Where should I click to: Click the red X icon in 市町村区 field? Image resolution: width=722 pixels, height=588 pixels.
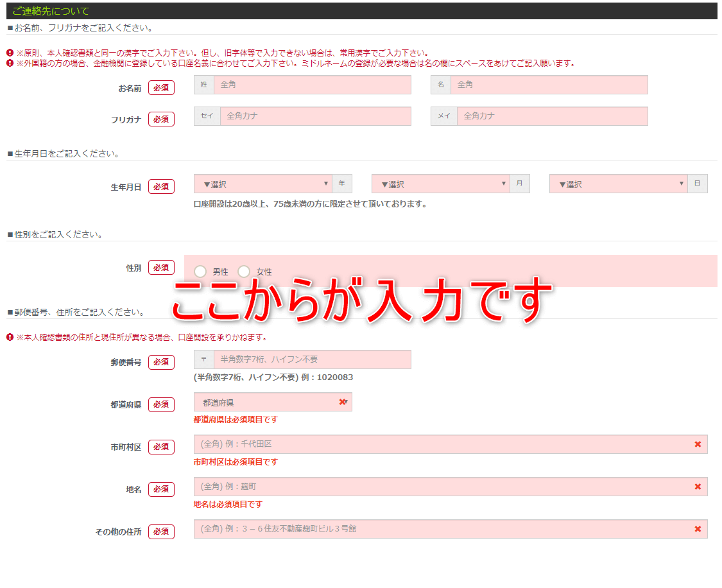tap(698, 444)
